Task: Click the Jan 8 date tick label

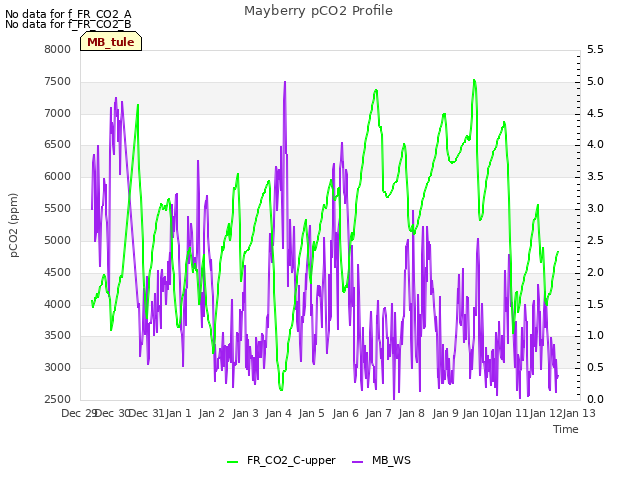Action: click(412, 414)
